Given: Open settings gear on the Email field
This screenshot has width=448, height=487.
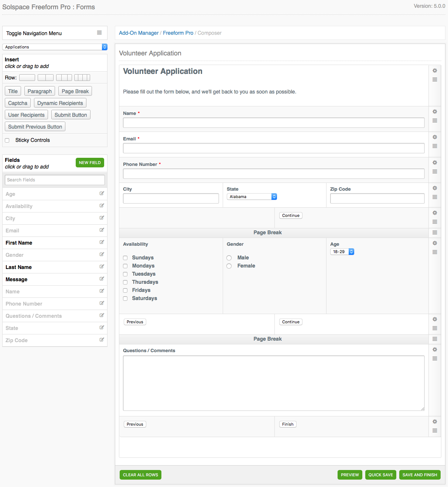Looking at the screenshot, I should (435, 137).
